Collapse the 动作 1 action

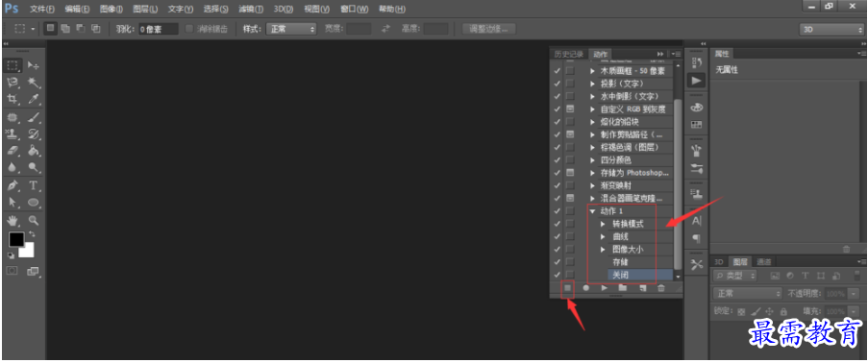pos(593,211)
